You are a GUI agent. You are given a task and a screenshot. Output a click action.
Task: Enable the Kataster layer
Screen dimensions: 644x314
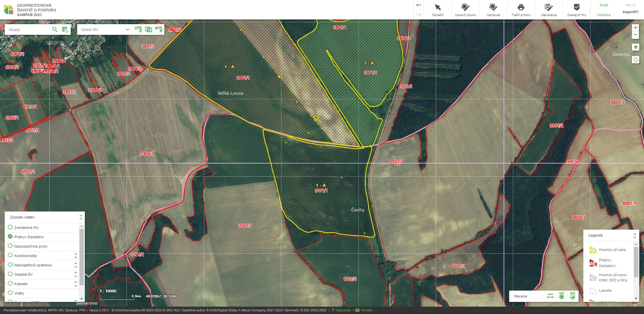click(x=10, y=284)
